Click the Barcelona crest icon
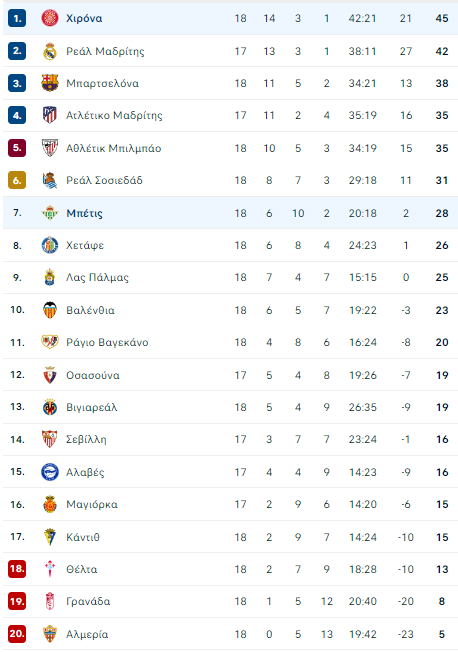 [x=50, y=83]
